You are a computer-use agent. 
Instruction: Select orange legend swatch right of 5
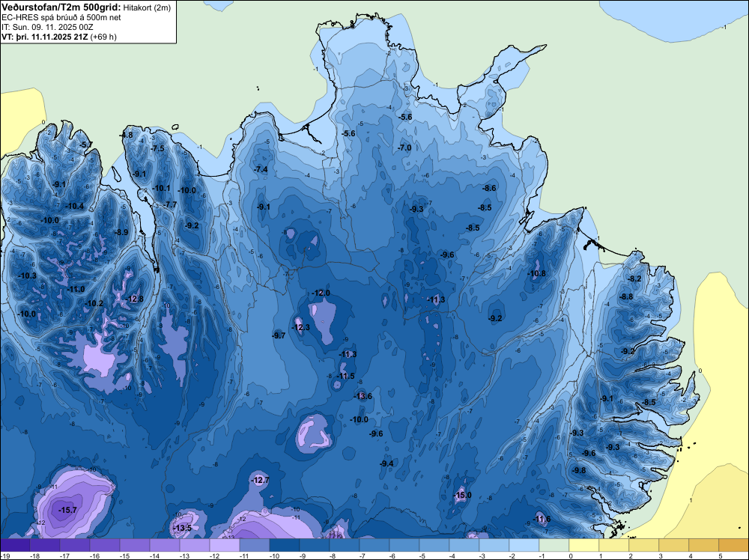[x=734, y=545]
